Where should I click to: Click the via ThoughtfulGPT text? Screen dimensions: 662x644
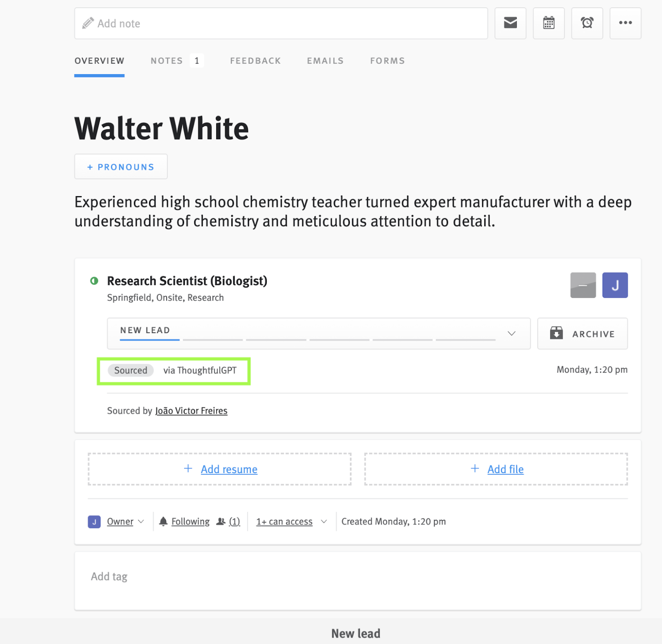point(200,370)
